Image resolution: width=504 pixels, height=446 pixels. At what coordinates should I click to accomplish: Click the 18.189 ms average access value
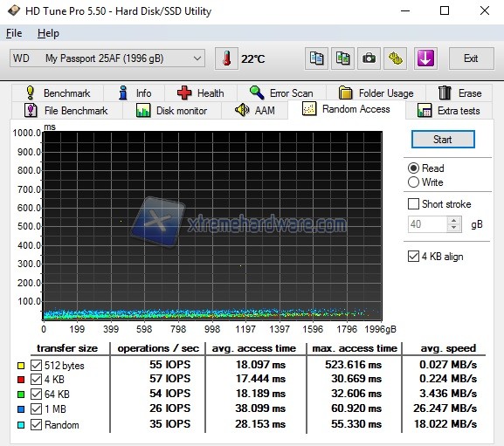tap(260, 394)
